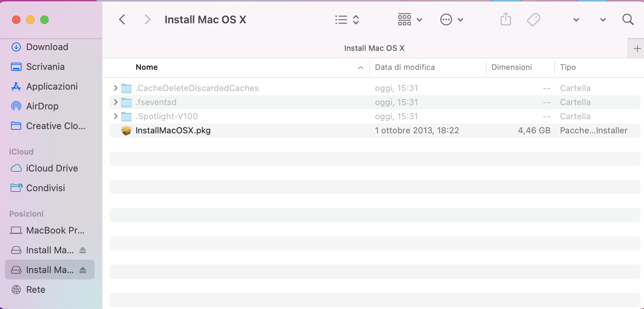Click the AirDrop radar icon
The image size is (644, 309).
[x=16, y=106]
